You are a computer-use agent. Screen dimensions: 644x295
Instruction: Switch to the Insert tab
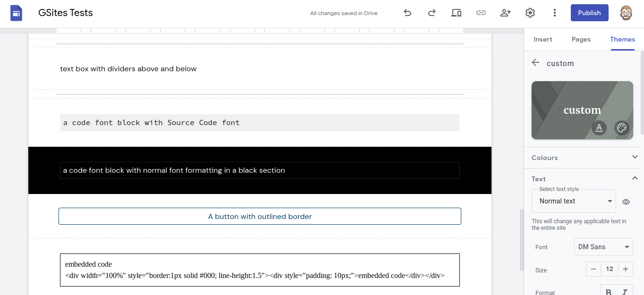[542, 39]
